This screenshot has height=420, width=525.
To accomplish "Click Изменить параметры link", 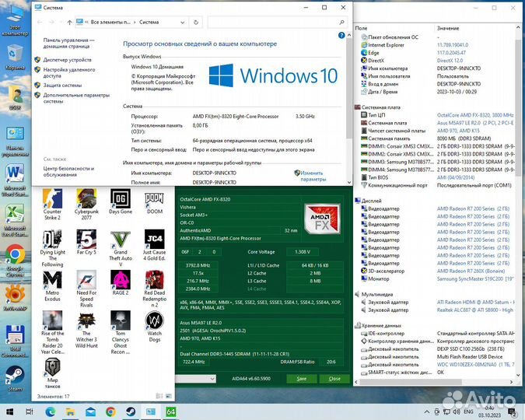I will 313,176.
